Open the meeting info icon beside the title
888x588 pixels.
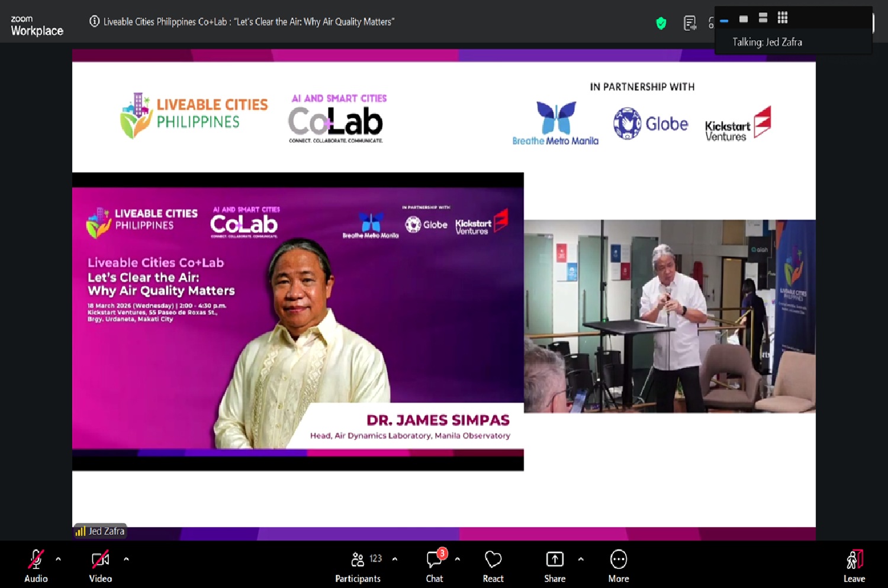94,21
